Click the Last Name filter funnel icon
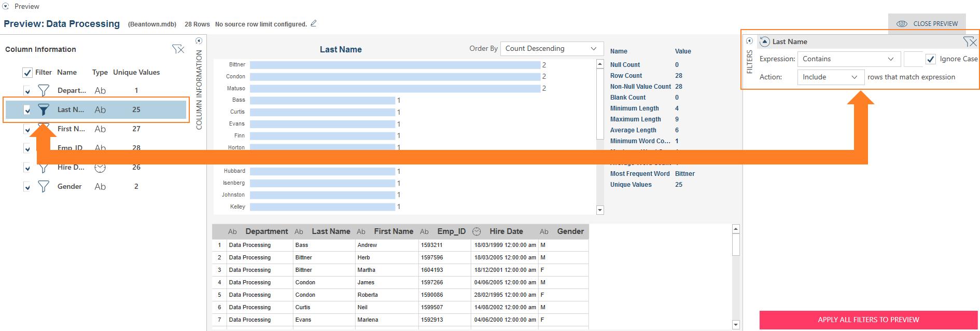 pos(44,109)
